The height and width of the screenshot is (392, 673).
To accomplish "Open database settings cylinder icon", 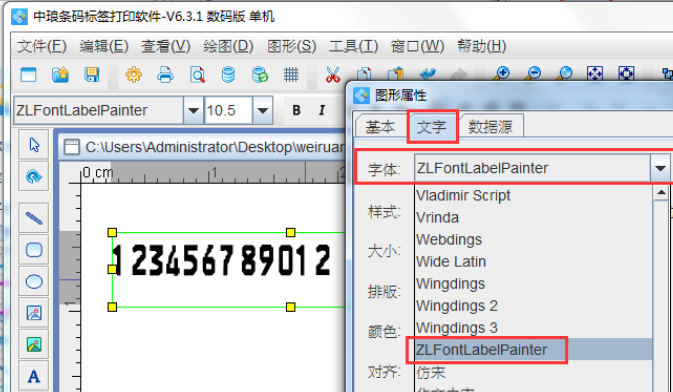I will [x=228, y=75].
